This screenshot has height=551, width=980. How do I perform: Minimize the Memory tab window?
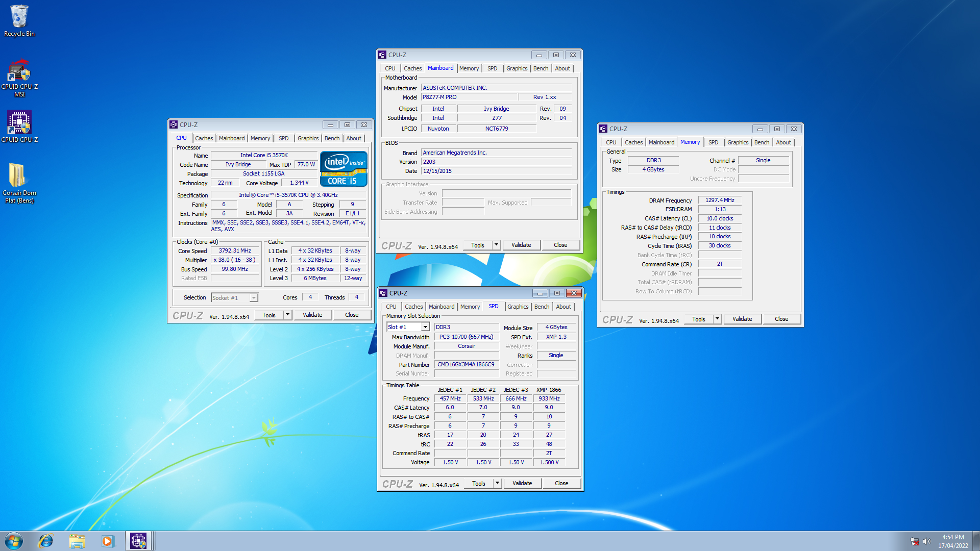760,129
